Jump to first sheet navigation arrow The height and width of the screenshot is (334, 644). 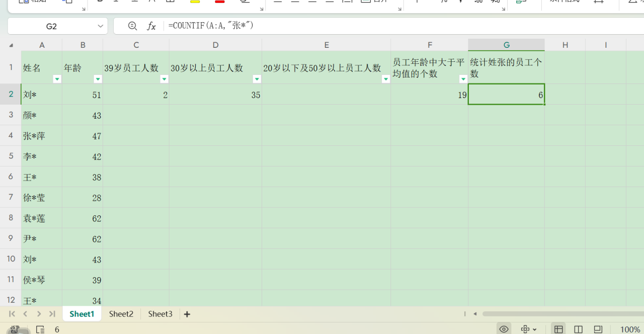12,314
